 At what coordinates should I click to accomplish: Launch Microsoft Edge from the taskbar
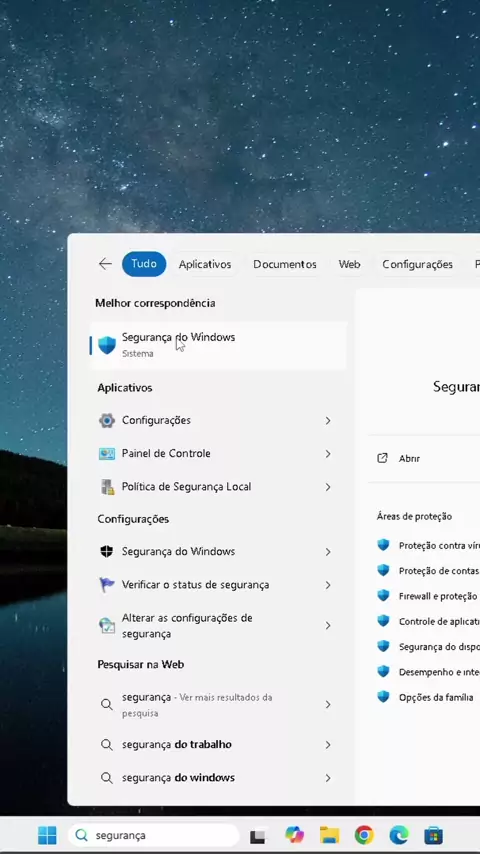[399, 835]
